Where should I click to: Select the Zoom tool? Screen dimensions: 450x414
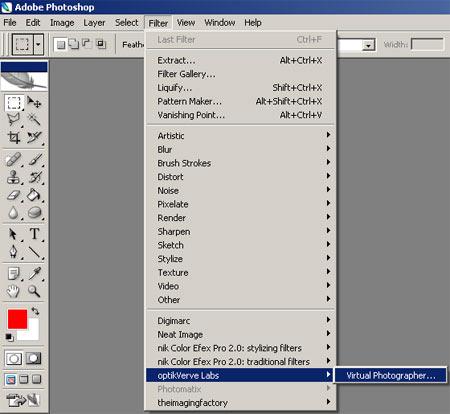point(34,291)
